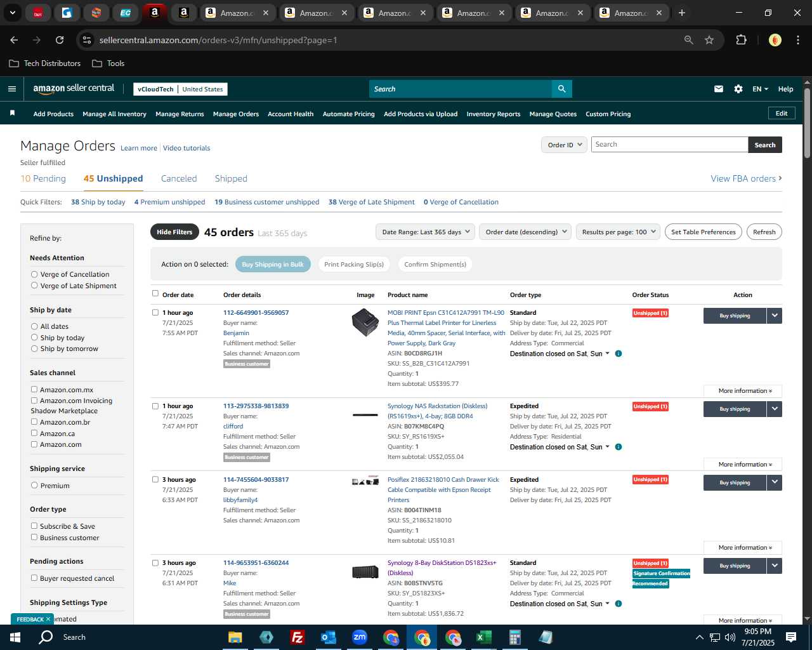Select the Verge of Cancellation radio button

34,274
